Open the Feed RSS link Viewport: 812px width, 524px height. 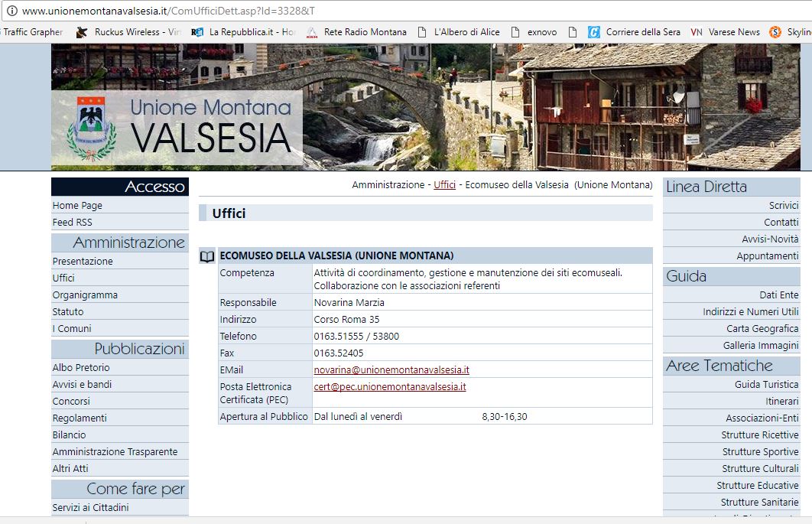[72, 223]
